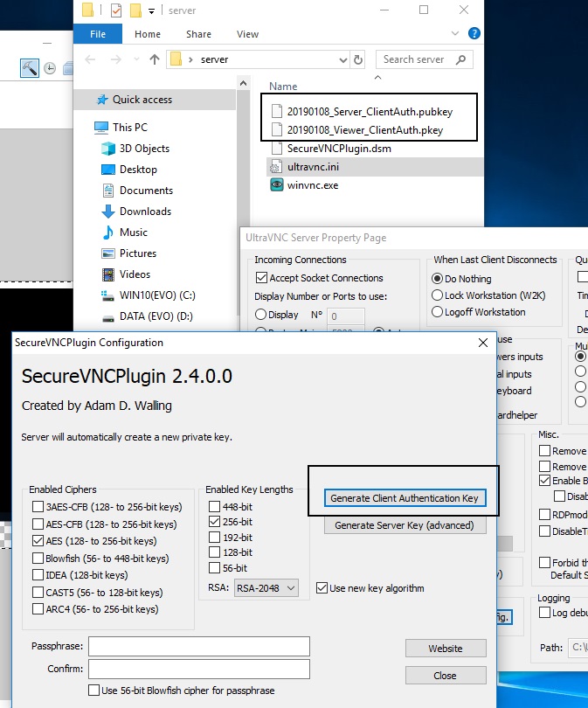Enable the Blowfish cipher
The width and height of the screenshot is (588, 708).
point(38,558)
